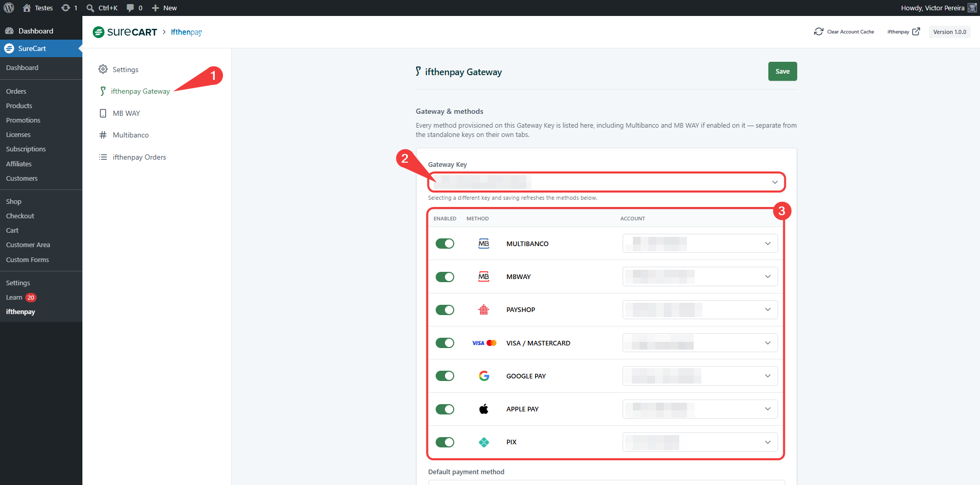Click the SureCart logo
980x485 pixels.
point(125,32)
